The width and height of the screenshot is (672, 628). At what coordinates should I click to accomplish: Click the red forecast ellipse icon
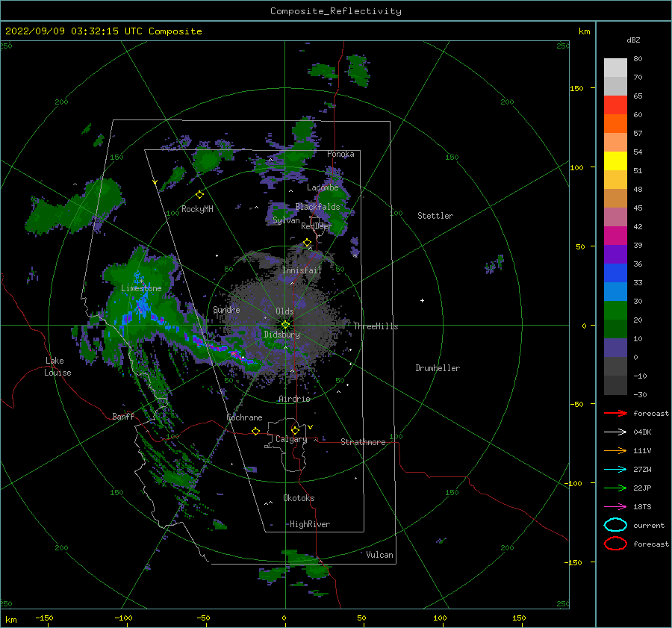(x=615, y=544)
